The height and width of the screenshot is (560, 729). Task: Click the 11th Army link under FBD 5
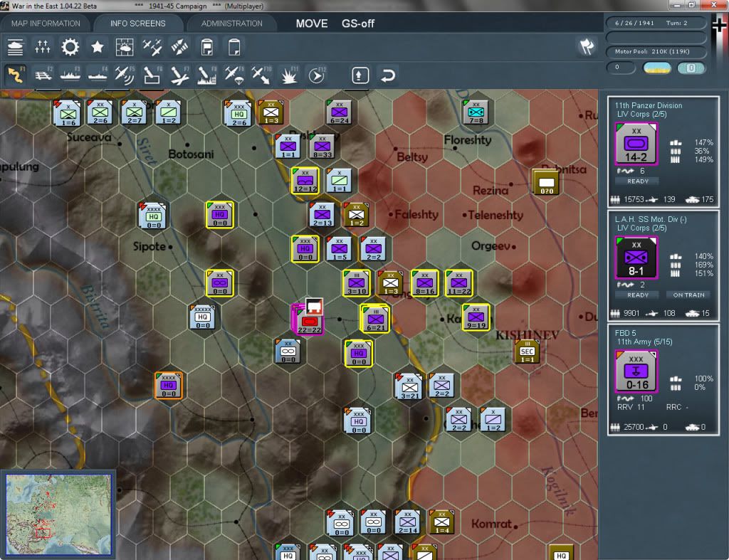click(645, 342)
